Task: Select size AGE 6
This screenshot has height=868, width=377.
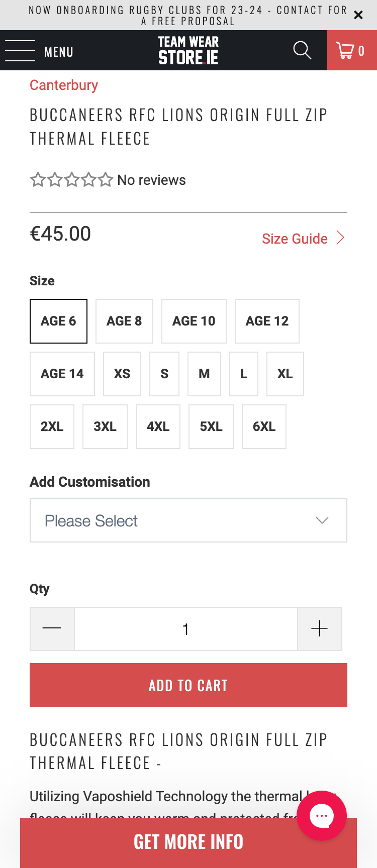Action: tap(58, 321)
